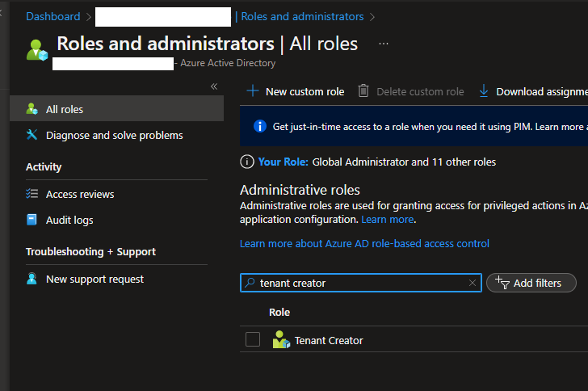Click the Add filters button
The image size is (588, 391).
pos(531,283)
